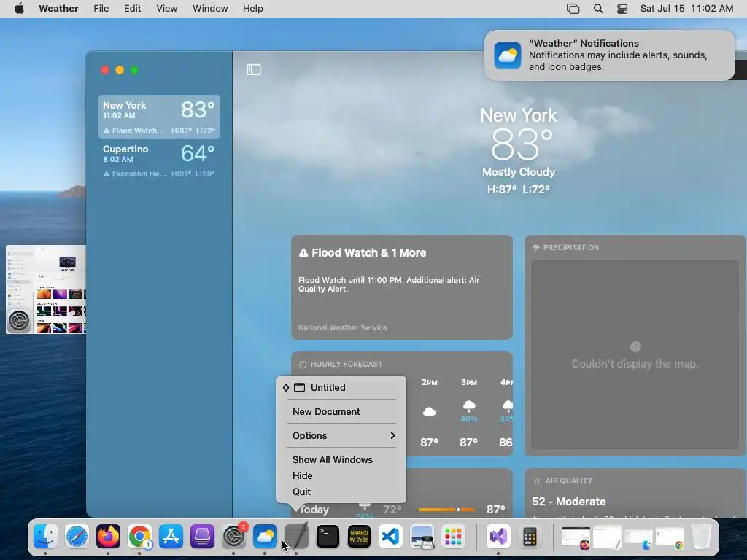Click the Flood Watch warning triangle icon
The width and height of the screenshot is (747, 560).
click(303, 253)
